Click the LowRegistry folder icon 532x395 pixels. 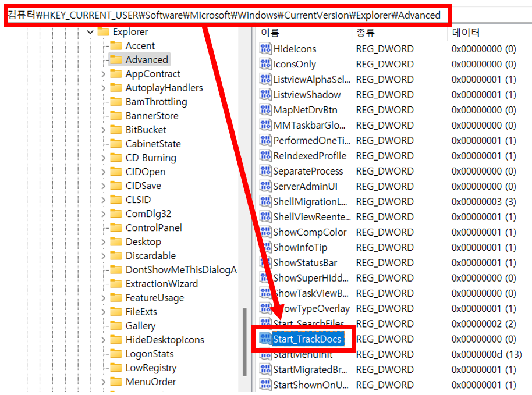pyautogui.click(x=116, y=368)
